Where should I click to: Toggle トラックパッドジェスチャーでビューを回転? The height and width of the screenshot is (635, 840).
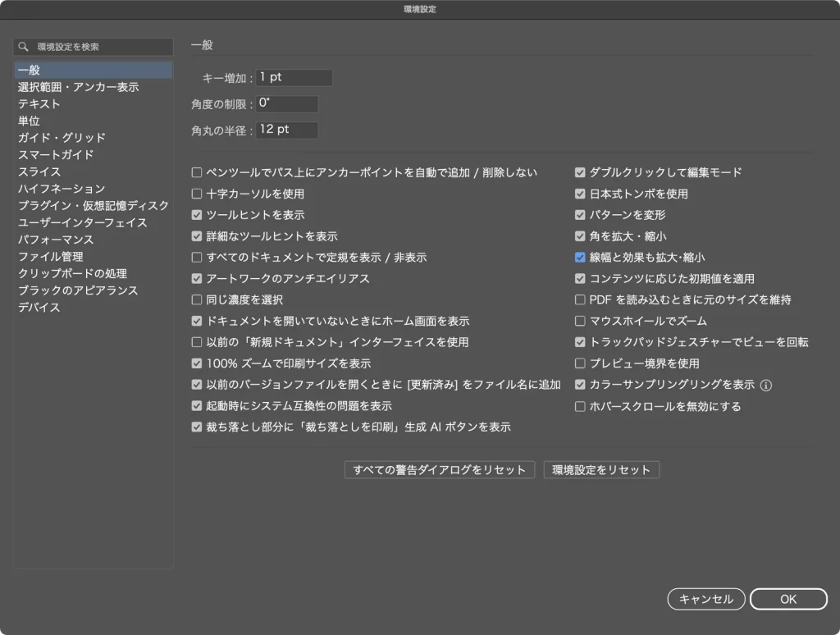[x=580, y=342]
